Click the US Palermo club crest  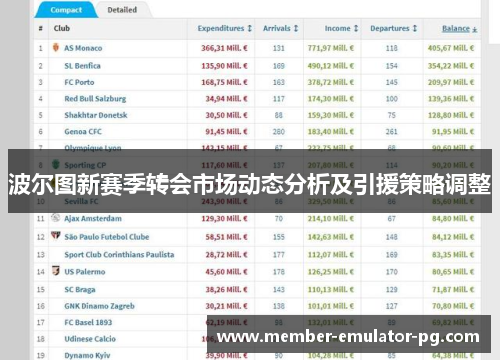pos(56,271)
